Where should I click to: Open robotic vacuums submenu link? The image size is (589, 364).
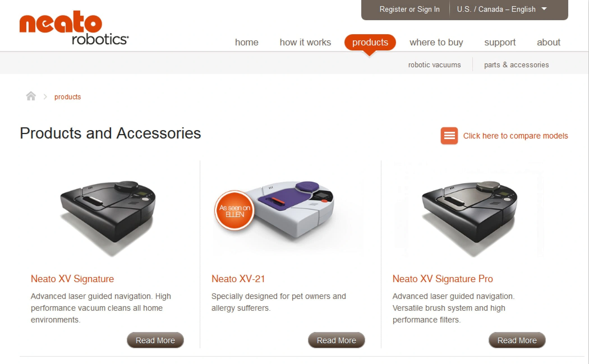[434, 65]
